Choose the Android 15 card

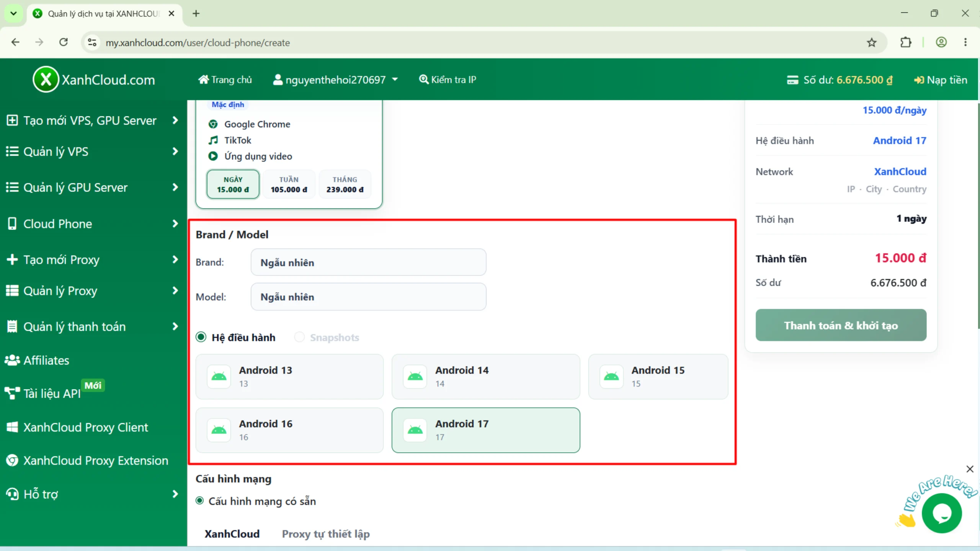click(658, 377)
